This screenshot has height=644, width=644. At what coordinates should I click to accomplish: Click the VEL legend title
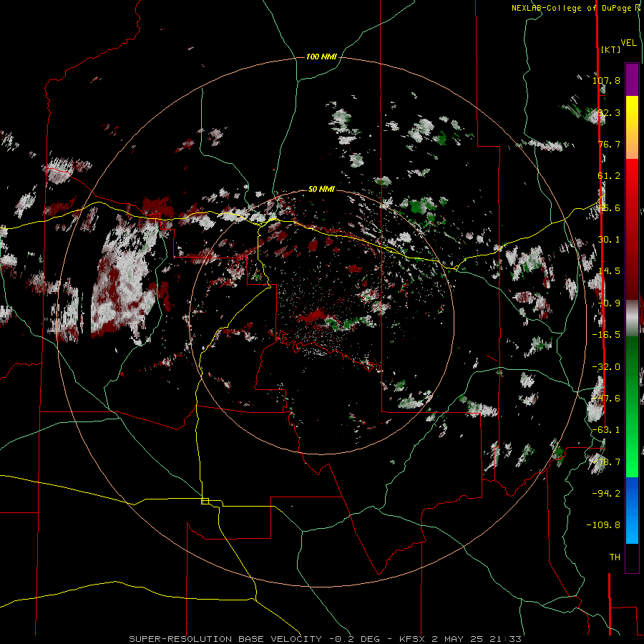[629, 43]
